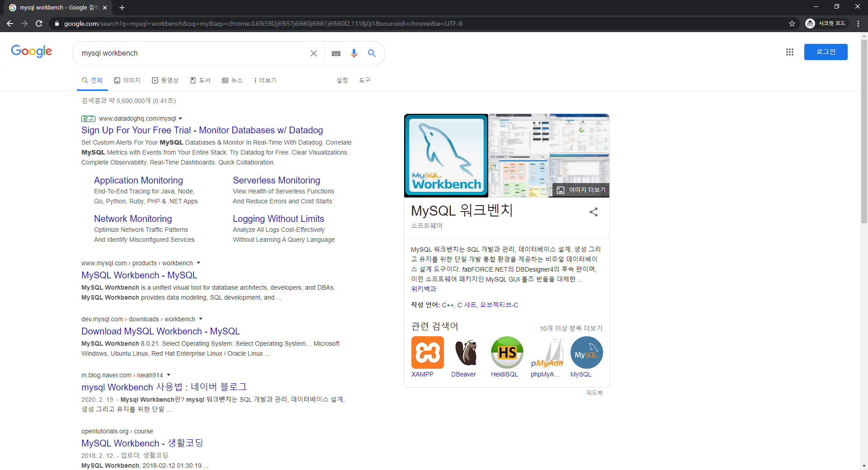Open Network Monitoring sitelink

(x=133, y=219)
